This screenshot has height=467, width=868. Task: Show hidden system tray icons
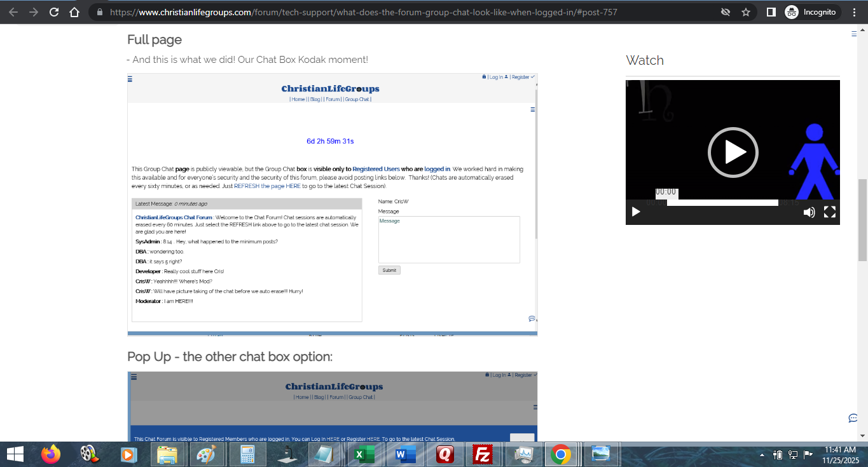(x=762, y=455)
